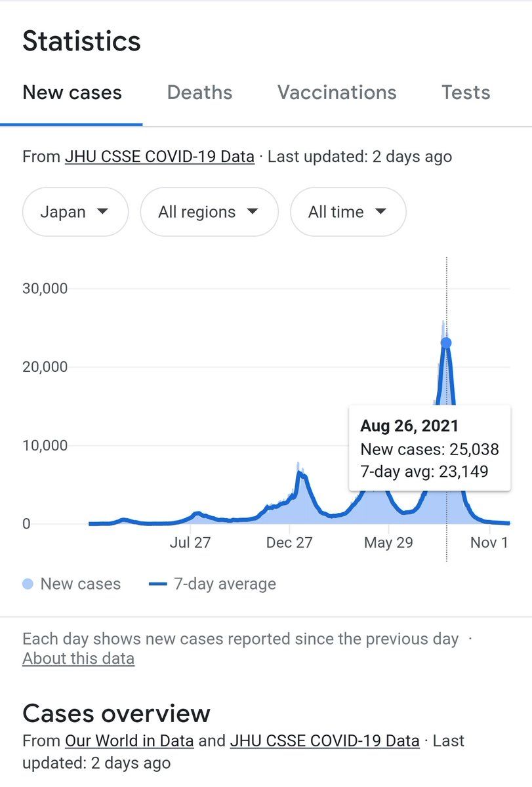The width and height of the screenshot is (532, 787).
Task: Open the Deaths tab
Action: tap(199, 92)
